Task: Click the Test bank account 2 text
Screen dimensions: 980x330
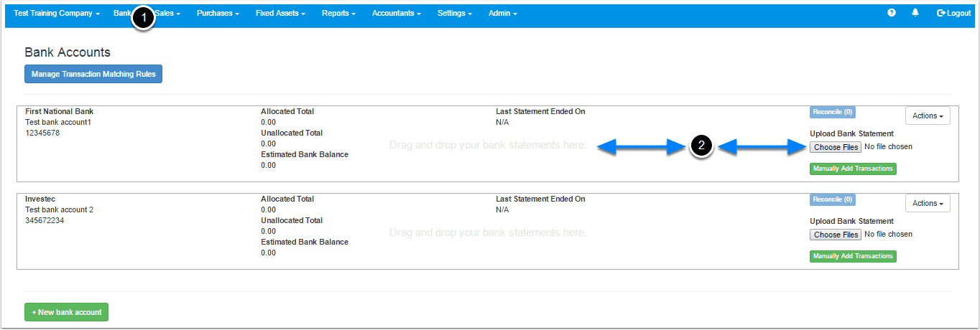Action: 60,209
